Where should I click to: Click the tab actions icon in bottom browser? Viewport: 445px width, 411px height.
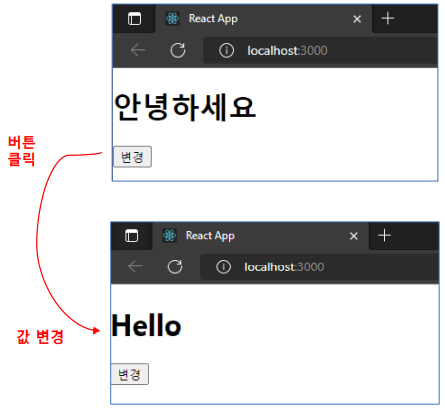point(132,236)
